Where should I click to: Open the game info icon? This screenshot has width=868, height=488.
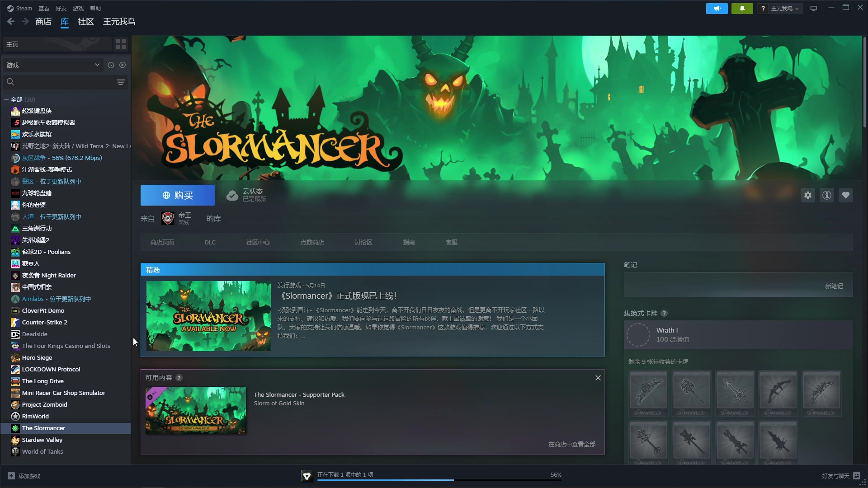tap(827, 195)
